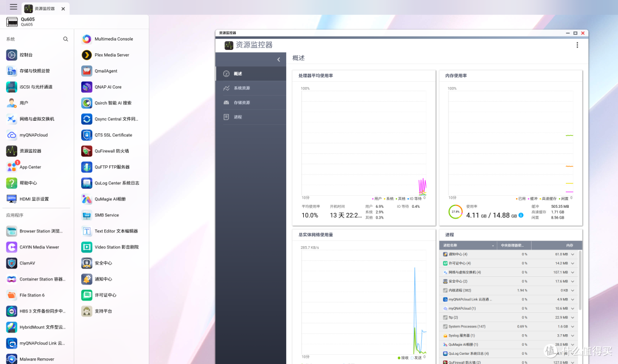618x364 pixels.
Task: Launch Container Station
Action: (x=37, y=279)
